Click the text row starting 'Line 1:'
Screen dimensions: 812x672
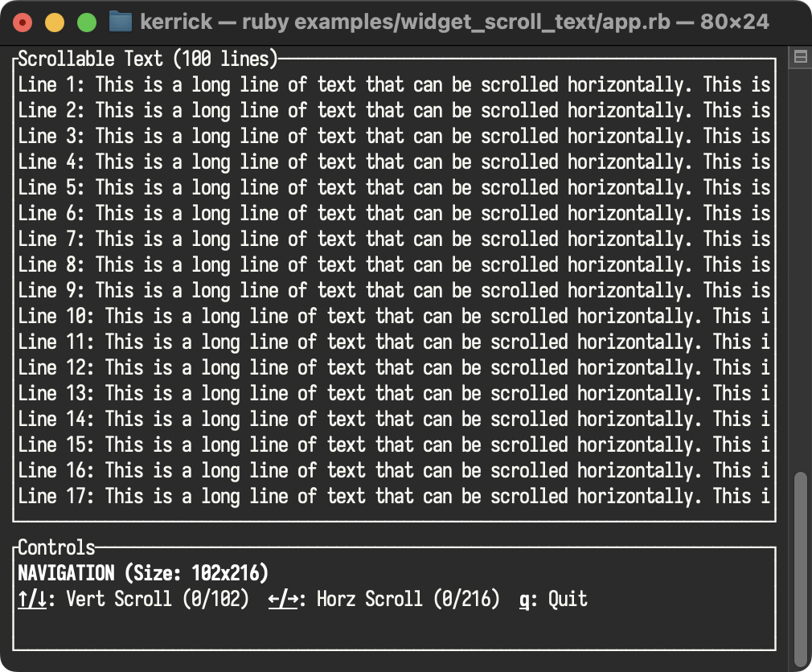(394, 84)
